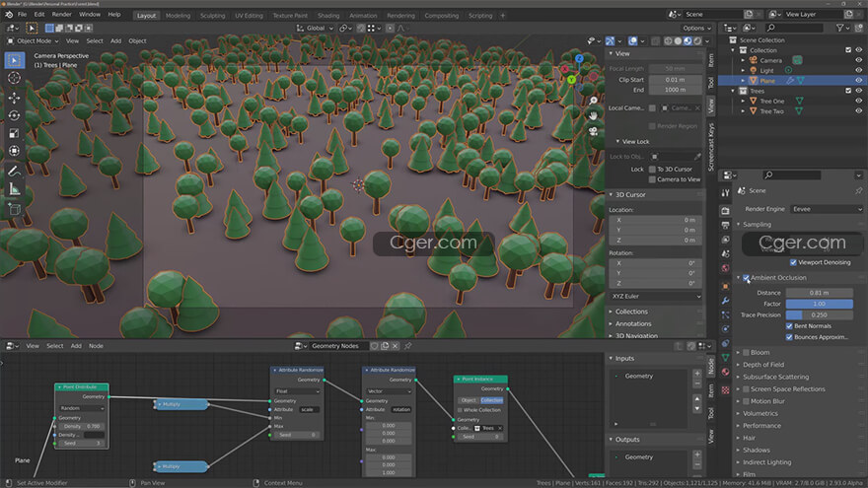This screenshot has height=488, width=868.
Task: Select the Add Cube tool
Action: pyautogui.click(x=15, y=210)
